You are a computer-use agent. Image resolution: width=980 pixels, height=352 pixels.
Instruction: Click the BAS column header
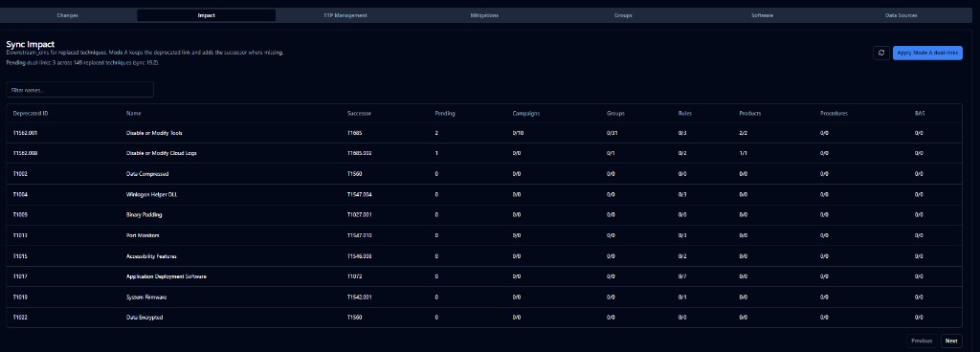pos(920,114)
